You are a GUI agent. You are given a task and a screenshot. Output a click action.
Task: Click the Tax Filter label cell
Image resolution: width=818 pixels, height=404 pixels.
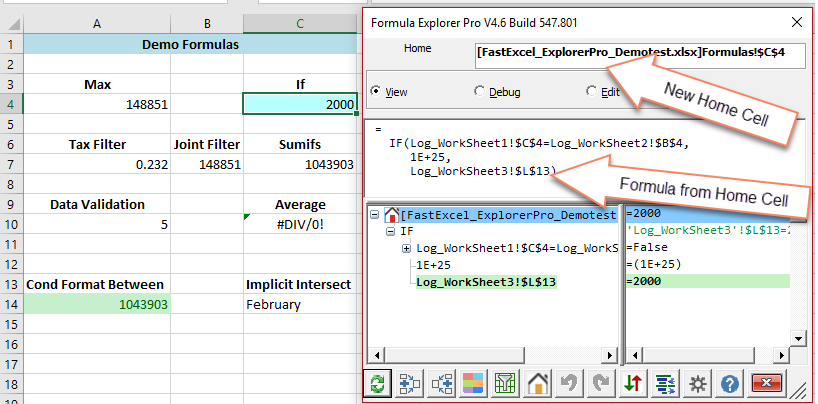(x=97, y=145)
